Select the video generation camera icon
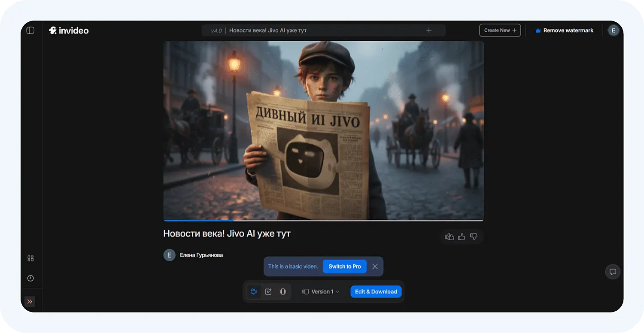644x333 pixels. [254, 291]
